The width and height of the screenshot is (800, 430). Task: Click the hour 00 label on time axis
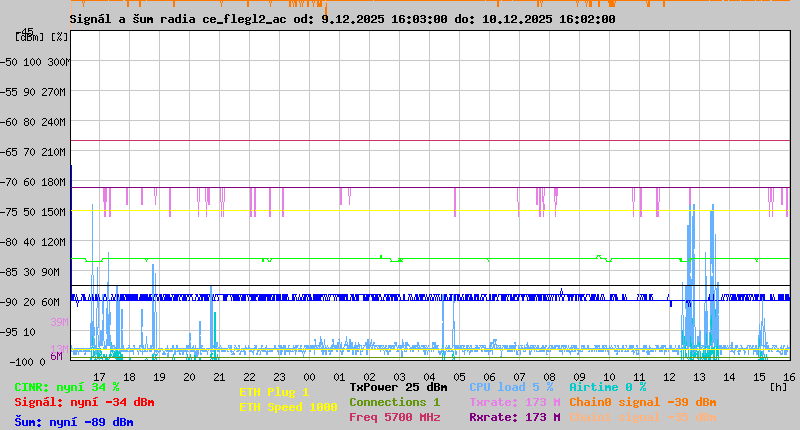point(338,376)
